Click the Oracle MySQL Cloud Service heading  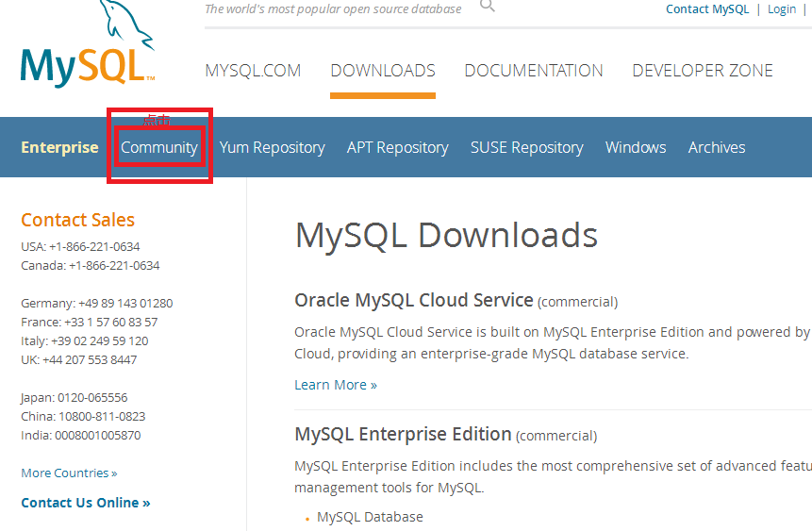[x=414, y=301]
